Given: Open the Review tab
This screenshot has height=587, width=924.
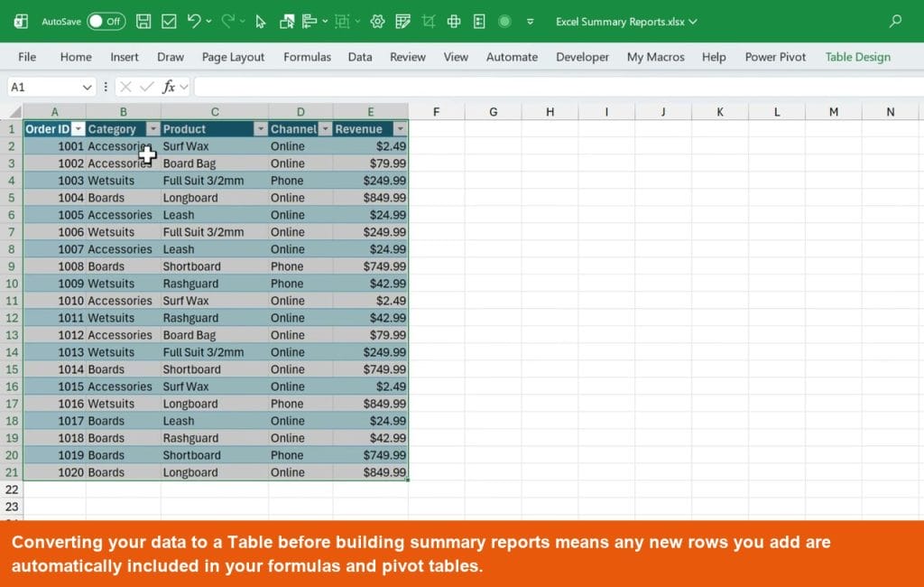Looking at the screenshot, I should tap(408, 57).
